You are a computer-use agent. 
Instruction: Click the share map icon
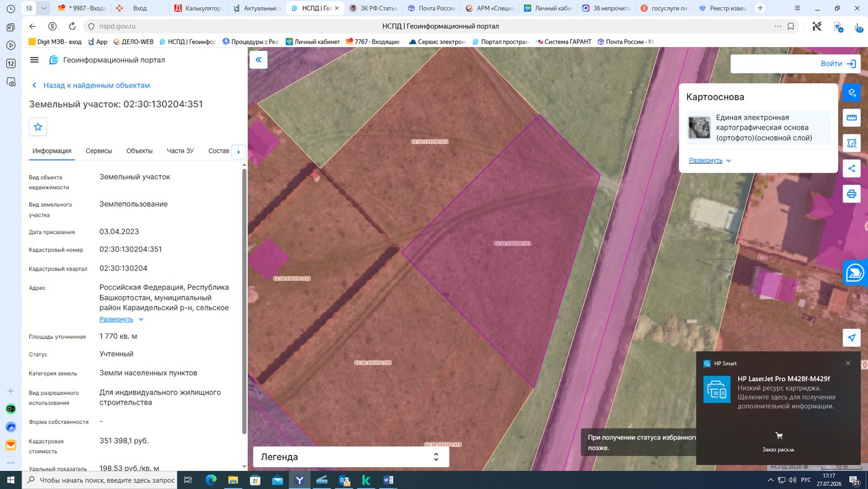pos(852,168)
